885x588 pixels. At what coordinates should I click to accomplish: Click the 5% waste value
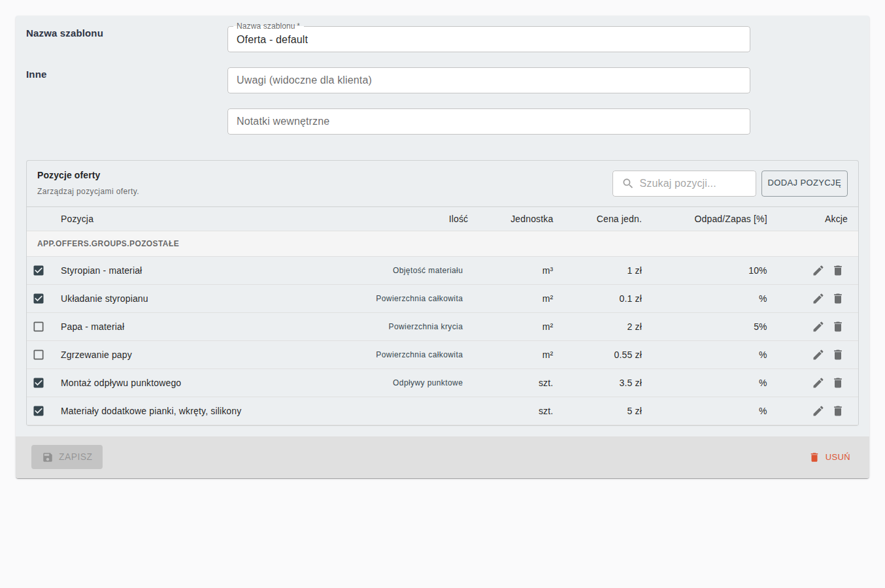point(760,327)
